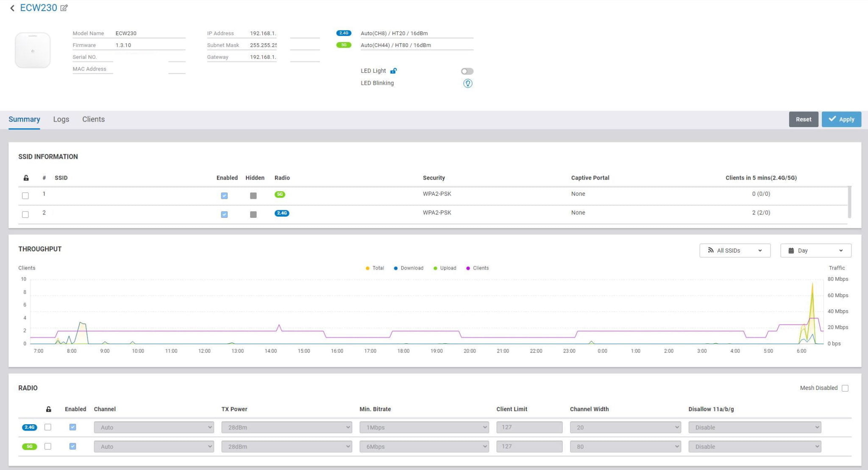Open Min. Bitrate dropdown showing 6Mbps
This screenshot has height=470, width=868.
(x=424, y=446)
